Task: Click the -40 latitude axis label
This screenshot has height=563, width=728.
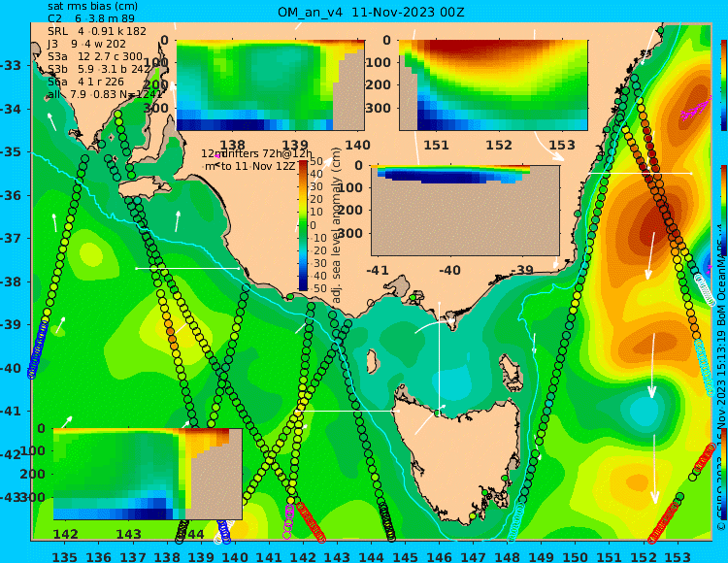Action: [x=11, y=369]
